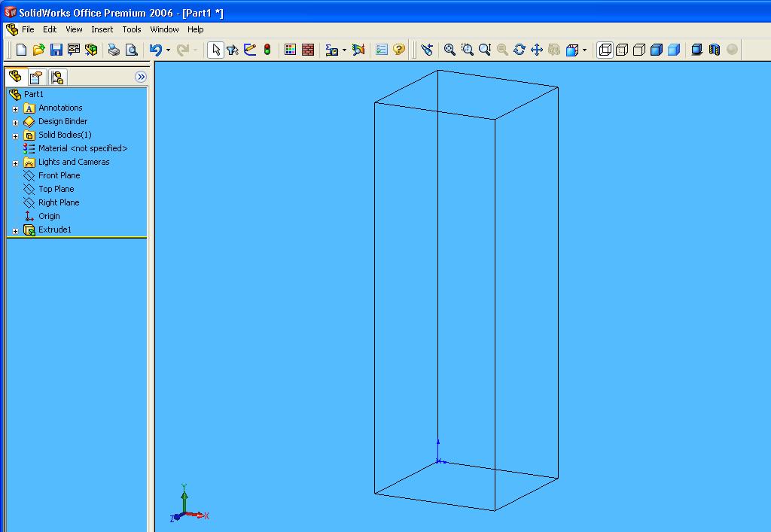Activate the Pan tool
771x532 pixels.
point(537,50)
